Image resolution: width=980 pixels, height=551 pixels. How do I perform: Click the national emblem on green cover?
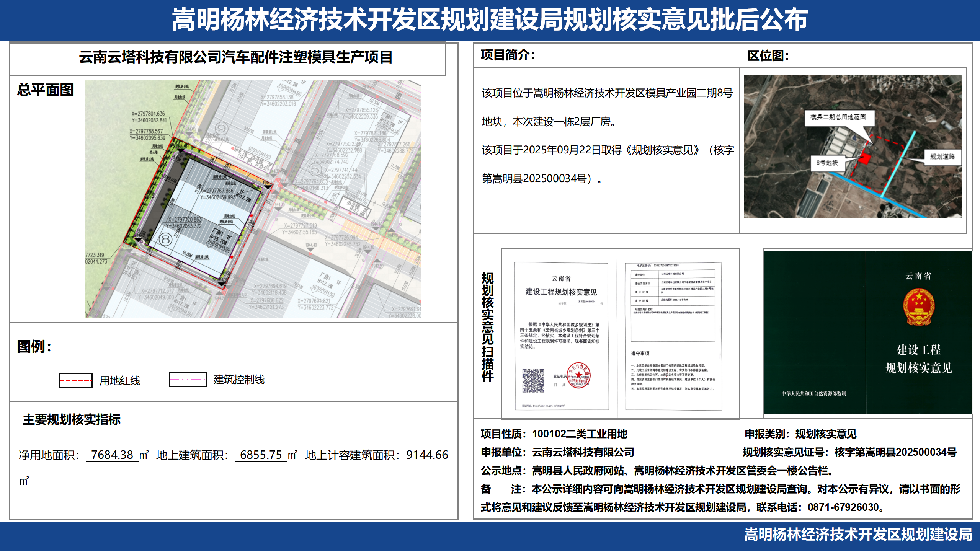918,307
